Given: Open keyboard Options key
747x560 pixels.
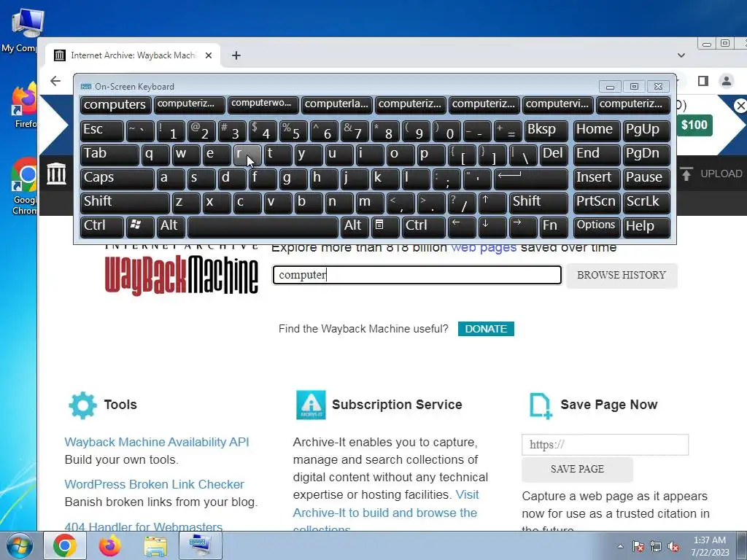Looking at the screenshot, I should 597,226.
